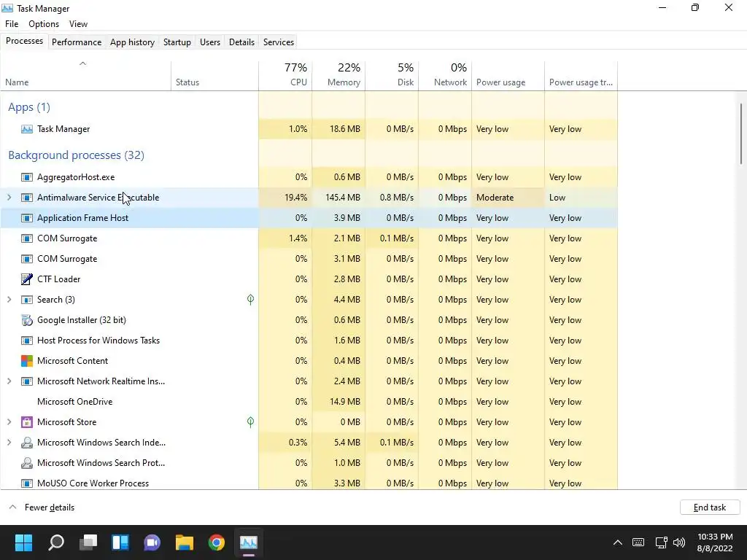This screenshot has width=747, height=560.
Task: Switch to the App history tab
Action: [133, 42]
